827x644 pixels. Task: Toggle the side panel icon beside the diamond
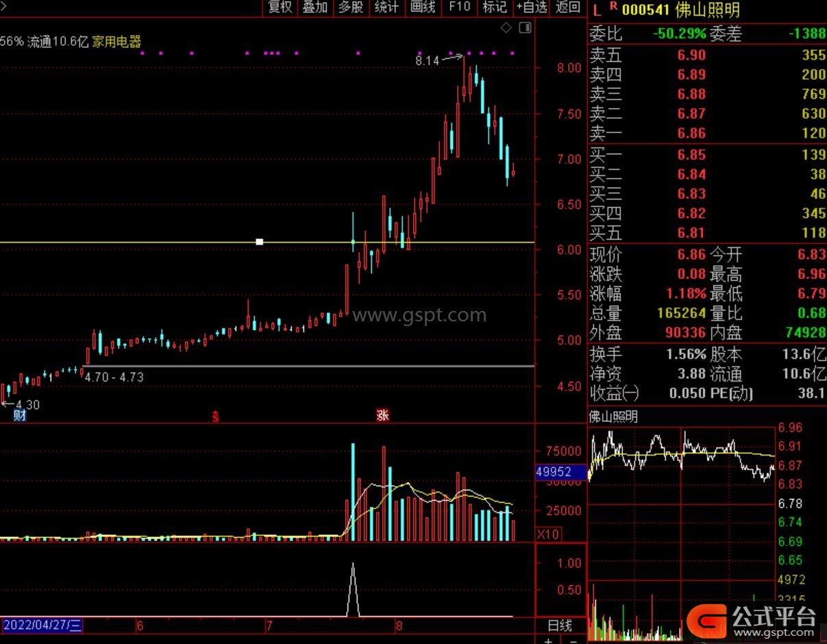coord(525,27)
